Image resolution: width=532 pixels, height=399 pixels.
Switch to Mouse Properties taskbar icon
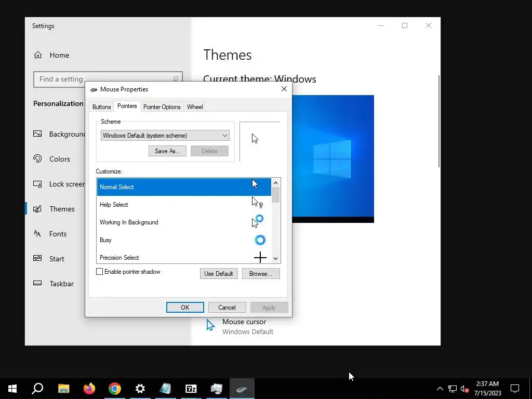pyautogui.click(x=242, y=389)
